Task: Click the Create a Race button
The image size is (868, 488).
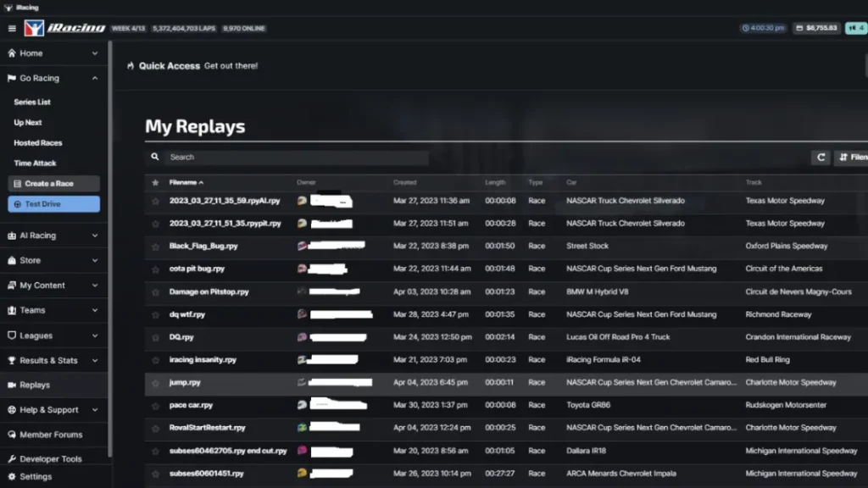Action: pos(53,183)
